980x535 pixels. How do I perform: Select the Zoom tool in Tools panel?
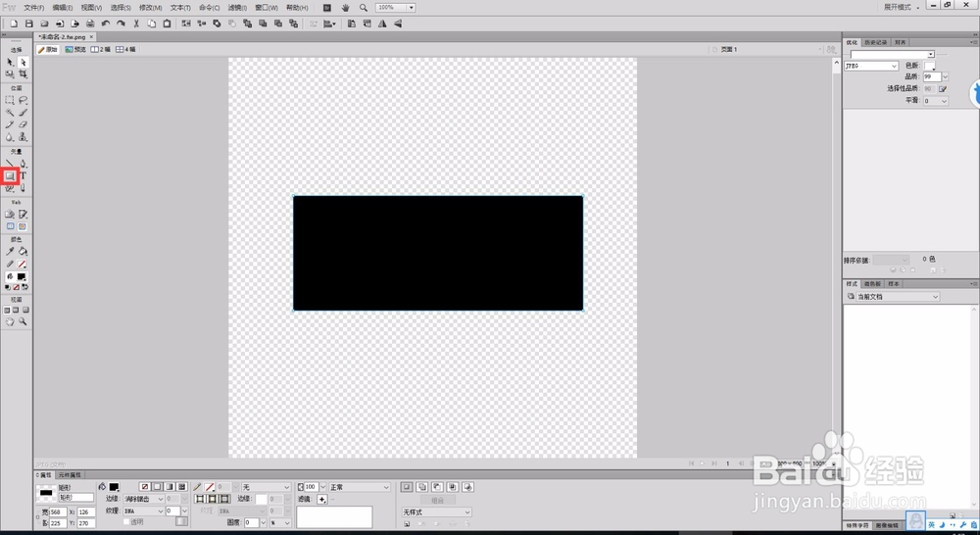click(24, 321)
